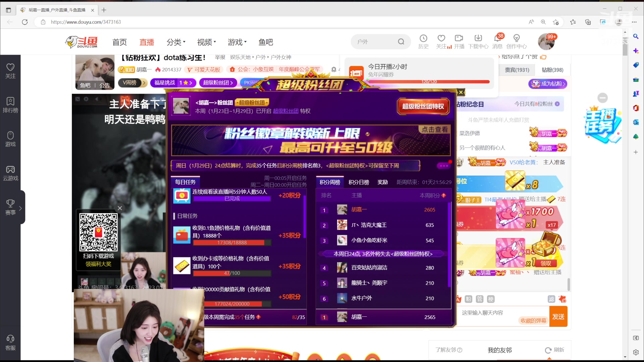Image resolution: width=644 pixels, height=362 pixels.
Task: Switch to 积分周榜 tab
Action: pos(330,182)
